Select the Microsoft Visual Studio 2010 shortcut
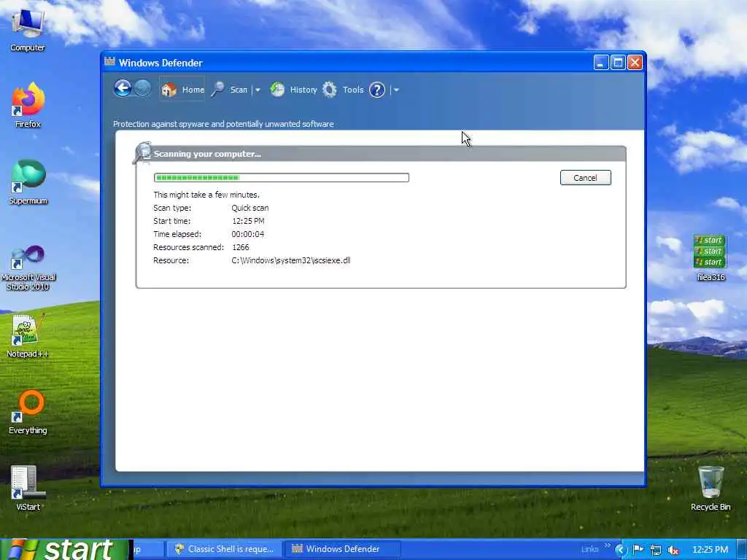The height and width of the screenshot is (560, 747). coord(28,268)
